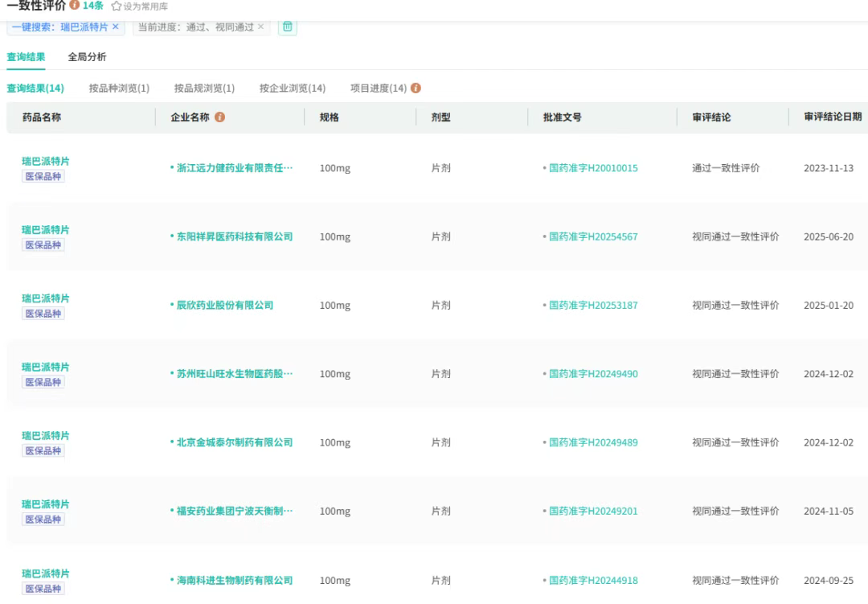Click the 14条 result count
Screen dimensions: 868x604
(93, 6)
